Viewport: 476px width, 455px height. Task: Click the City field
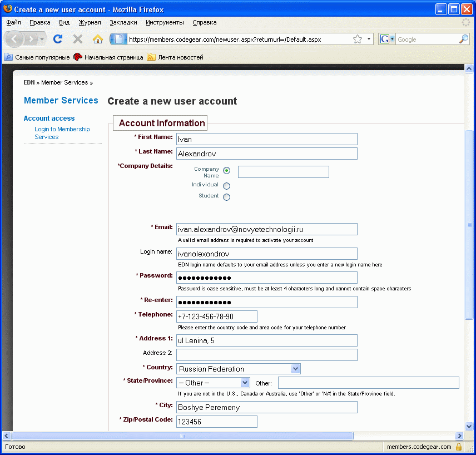[266, 407]
